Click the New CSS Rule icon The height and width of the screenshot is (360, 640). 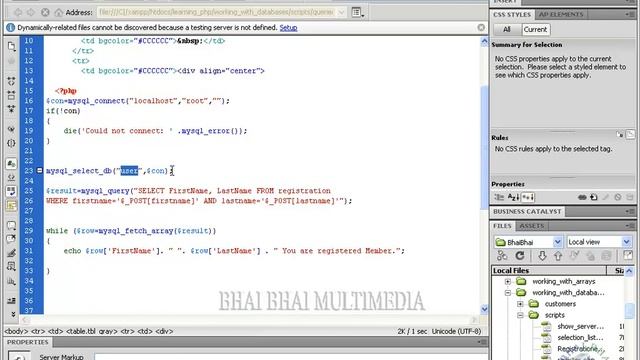[x=594, y=197]
